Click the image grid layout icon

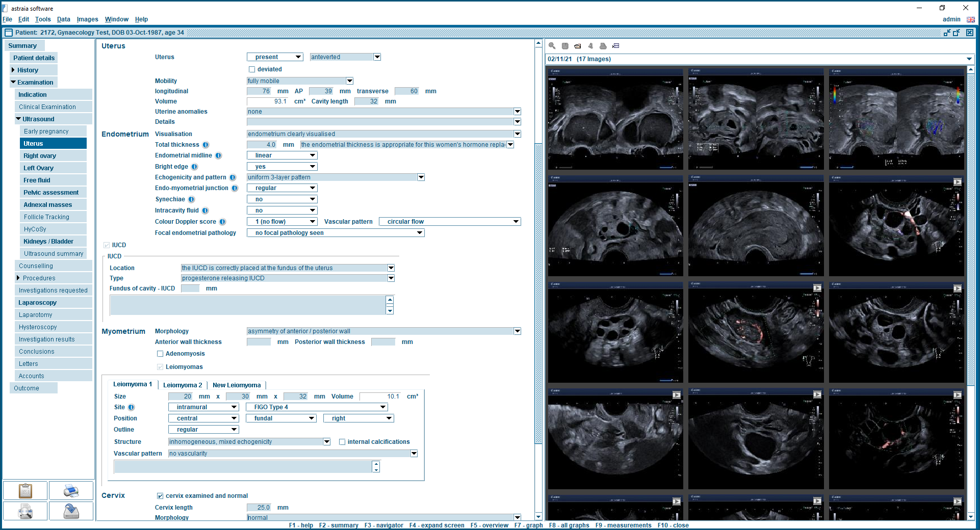tap(615, 46)
